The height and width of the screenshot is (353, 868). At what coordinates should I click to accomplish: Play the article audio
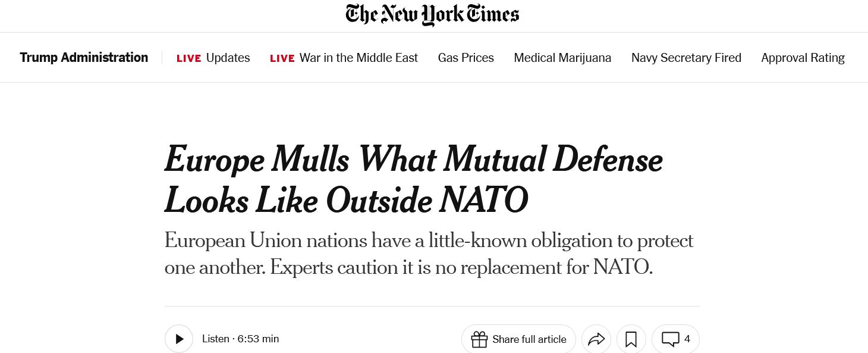[x=179, y=339]
